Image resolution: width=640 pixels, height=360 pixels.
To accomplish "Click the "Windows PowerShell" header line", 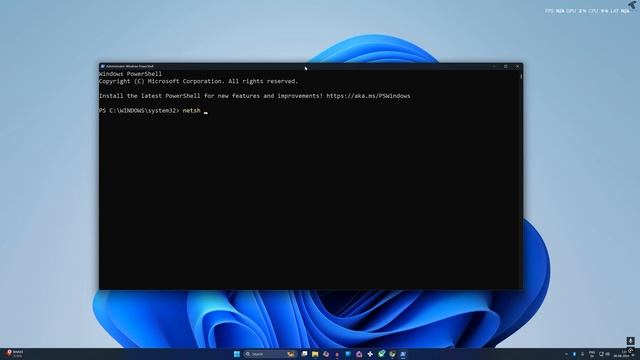I will (130, 74).
